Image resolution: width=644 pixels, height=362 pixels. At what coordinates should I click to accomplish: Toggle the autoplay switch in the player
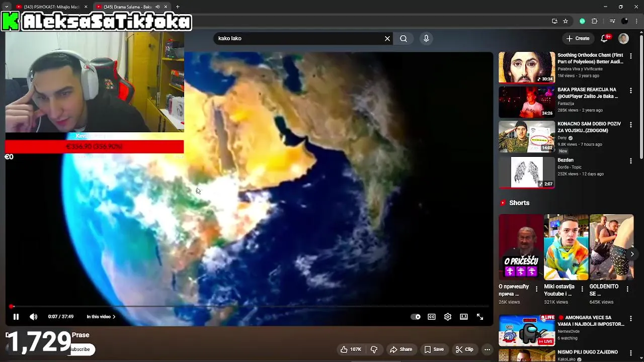[x=416, y=317]
